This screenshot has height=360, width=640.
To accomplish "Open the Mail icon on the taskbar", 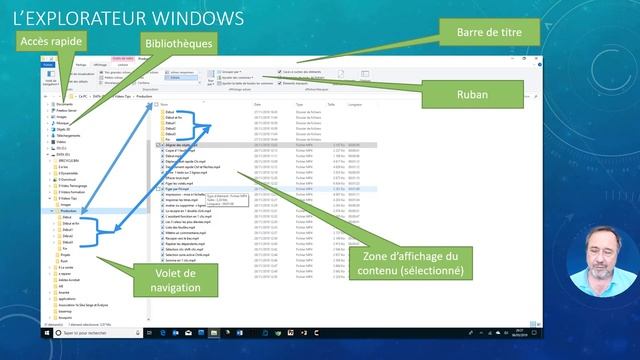I will pyautogui.click(x=188, y=333).
